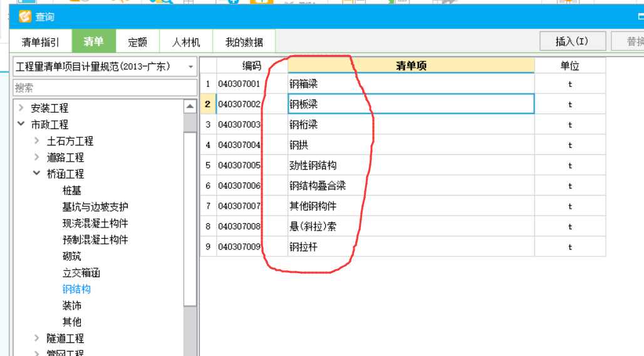Select 其他 tree item
This screenshot has width=644, height=356.
click(72, 322)
